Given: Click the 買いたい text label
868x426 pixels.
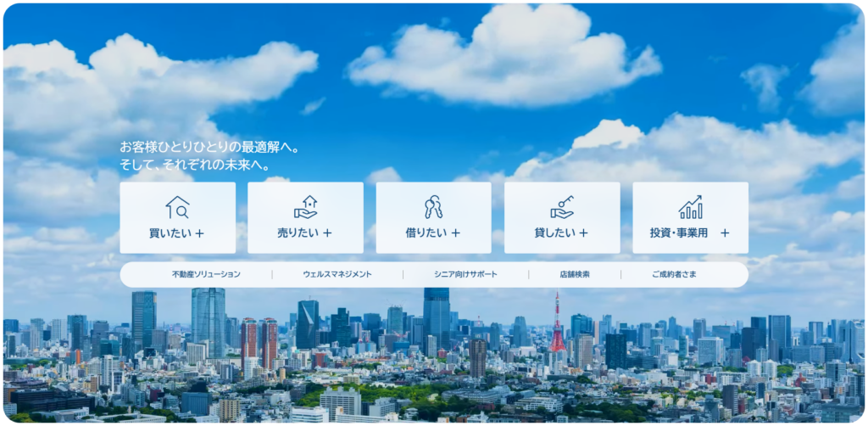Looking at the screenshot, I should click(170, 233).
